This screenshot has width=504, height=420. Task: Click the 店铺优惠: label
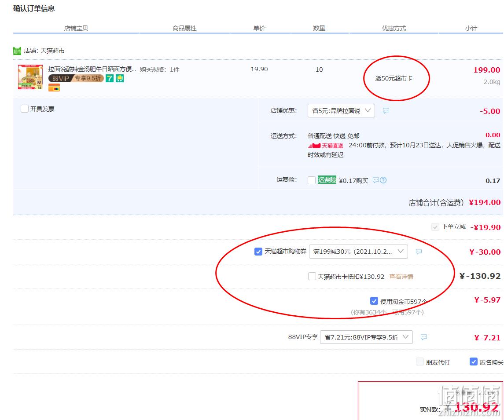point(284,111)
